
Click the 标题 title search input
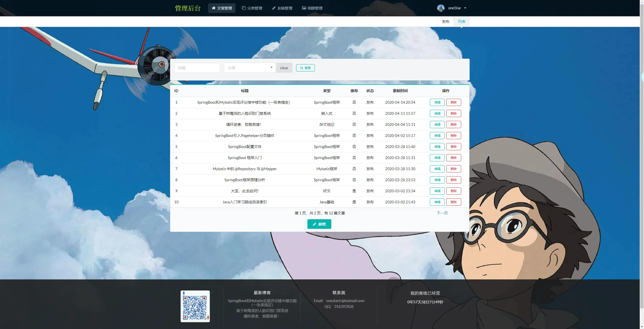[197, 68]
